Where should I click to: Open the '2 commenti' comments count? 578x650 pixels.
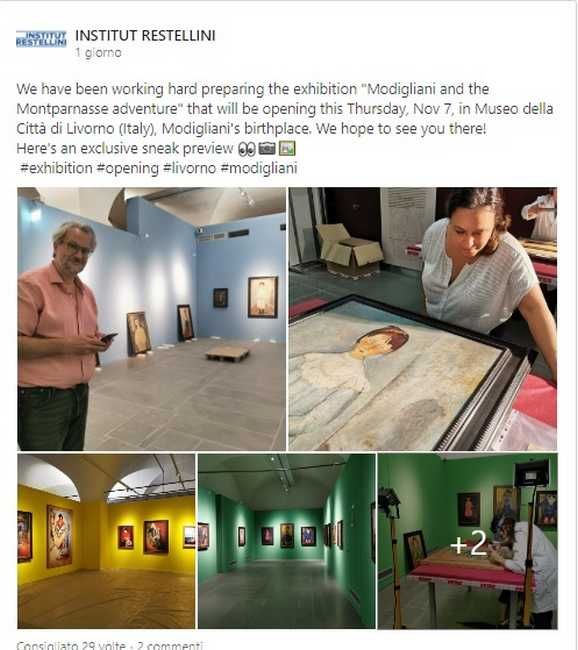tap(170, 645)
